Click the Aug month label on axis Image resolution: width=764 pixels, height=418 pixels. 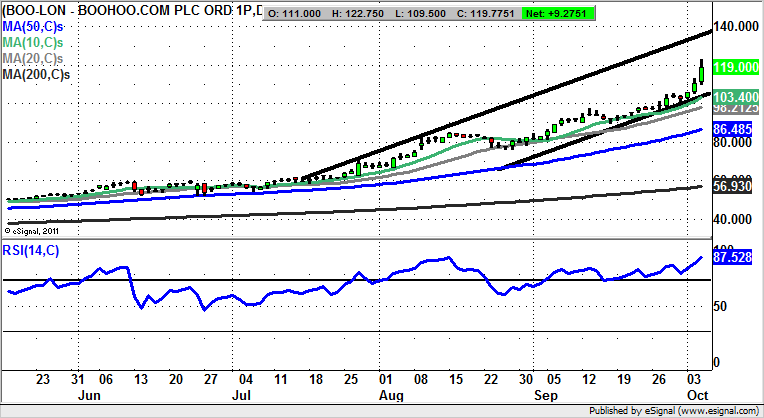[x=384, y=396]
